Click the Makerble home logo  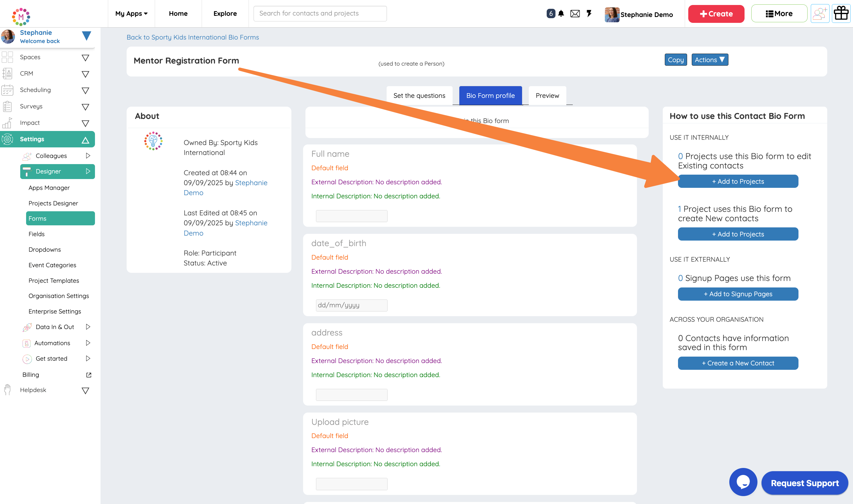click(x=21, y=16)
